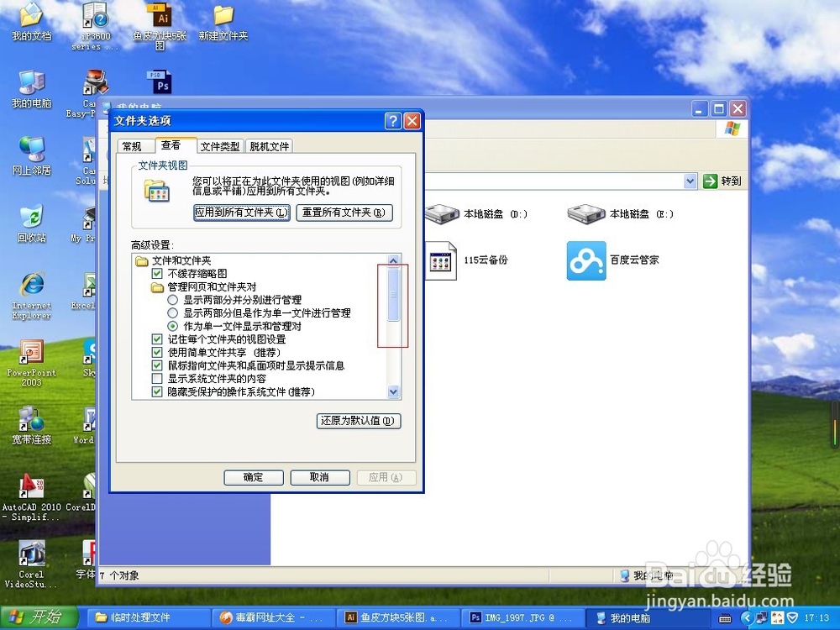The height and width of the screenshot is (630, 840).
Task: Click the 还原为默认值 button
Action: point(358,421)
